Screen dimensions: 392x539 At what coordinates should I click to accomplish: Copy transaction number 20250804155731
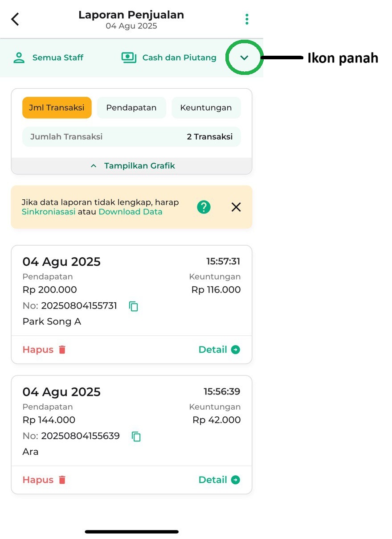tap(134, 306)
